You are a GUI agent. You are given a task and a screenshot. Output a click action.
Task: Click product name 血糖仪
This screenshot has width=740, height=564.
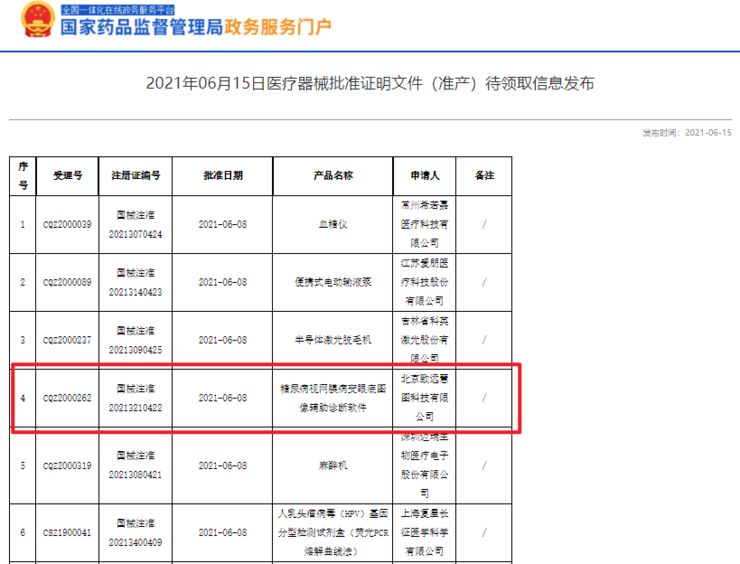click(x=333, y=225)
